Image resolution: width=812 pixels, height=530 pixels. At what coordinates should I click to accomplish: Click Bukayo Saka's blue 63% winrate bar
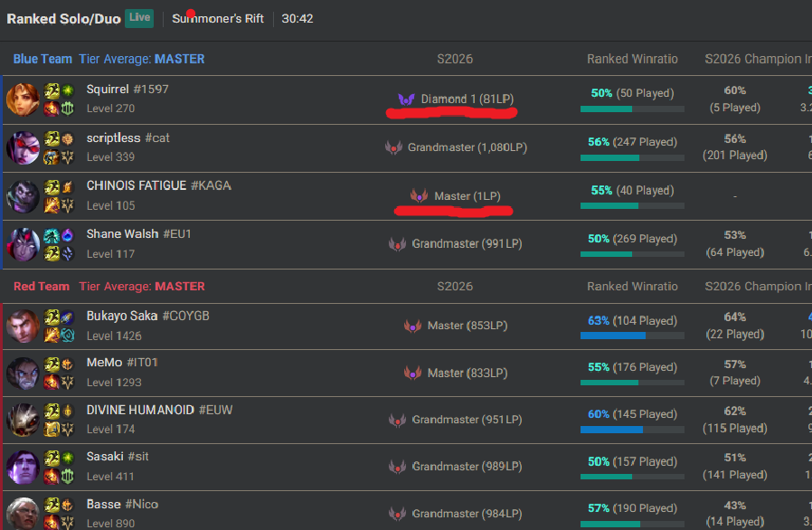point(632,336)
